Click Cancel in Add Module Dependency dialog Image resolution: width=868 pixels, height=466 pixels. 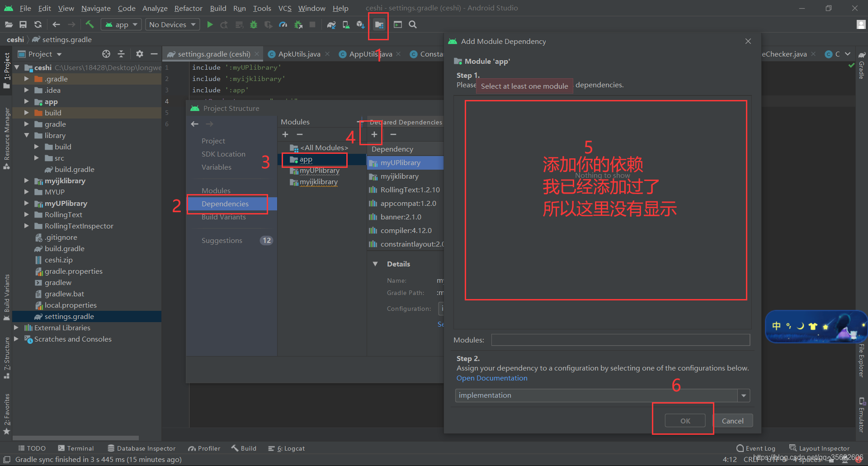tap(733, 421)
